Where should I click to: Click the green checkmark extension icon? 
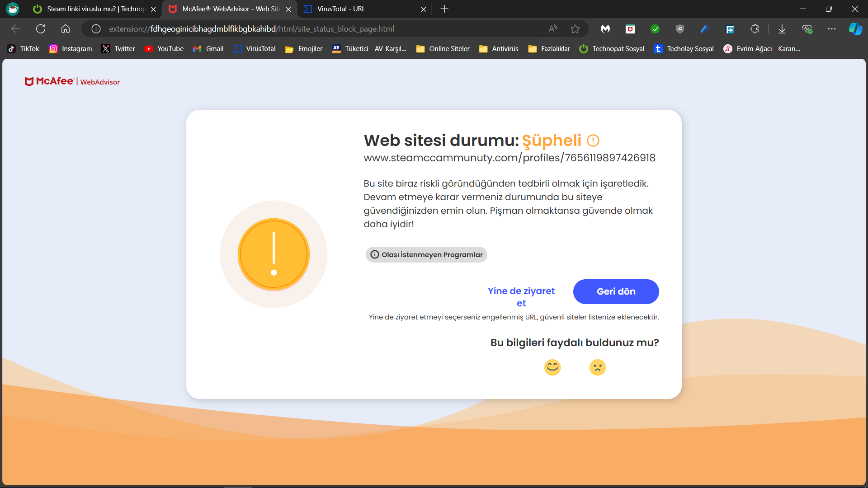(x=655, y=29)
